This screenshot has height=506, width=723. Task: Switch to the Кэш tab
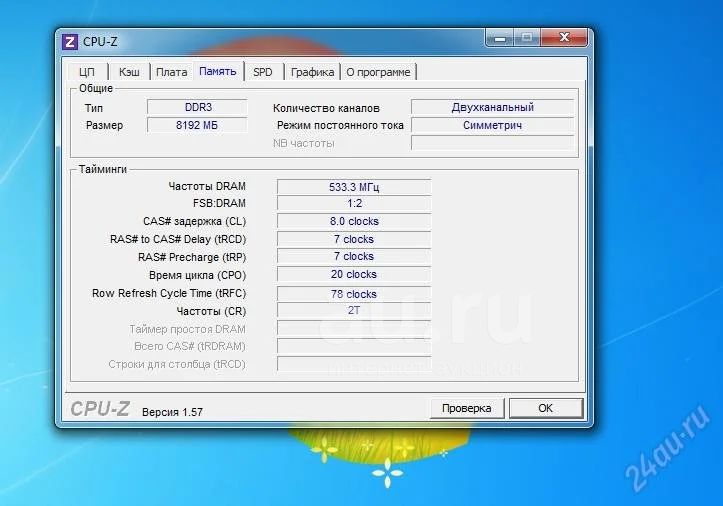(x=129, y=72)
